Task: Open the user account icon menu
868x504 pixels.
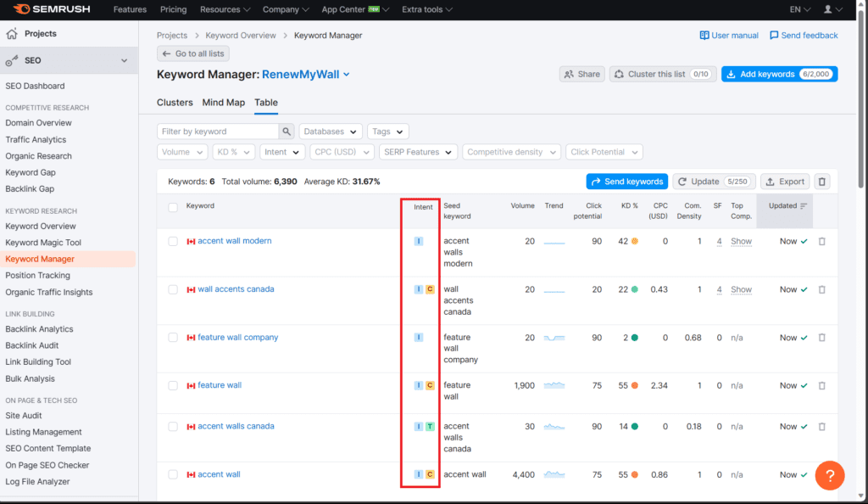Action: (832, 9)
